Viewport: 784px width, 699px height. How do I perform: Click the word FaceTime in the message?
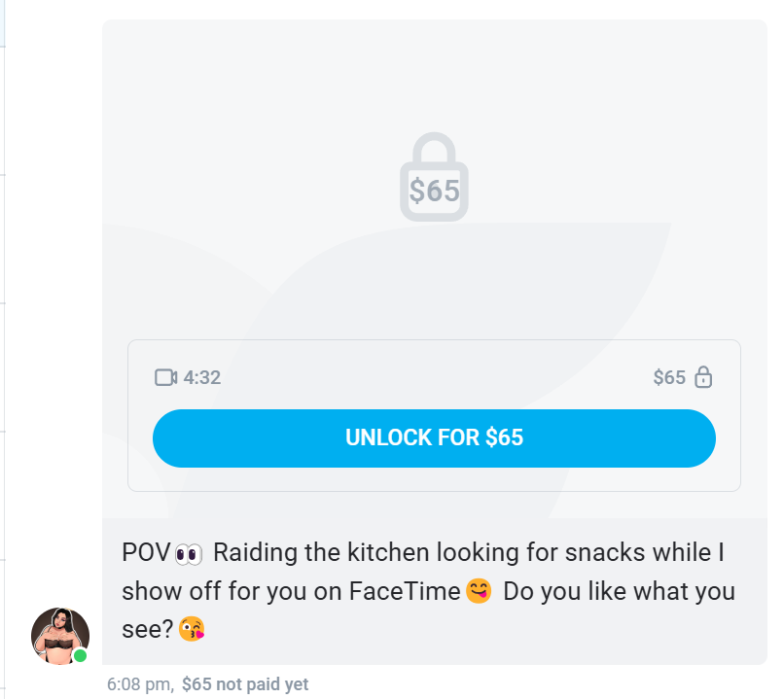tap(405, 591)
